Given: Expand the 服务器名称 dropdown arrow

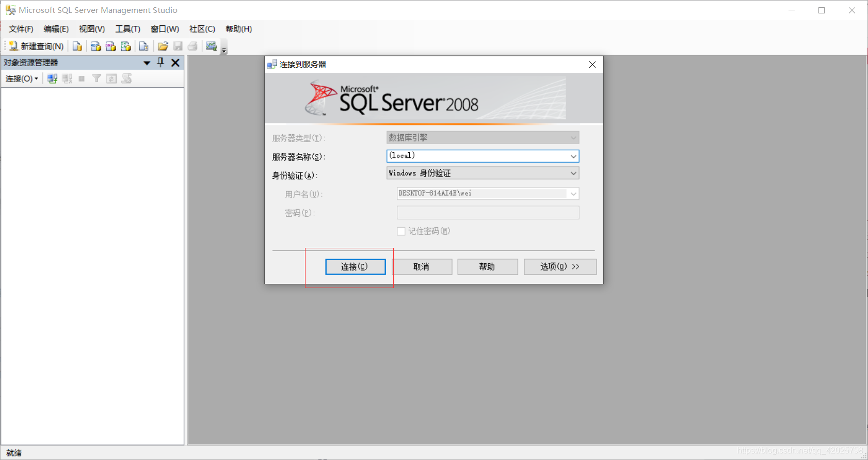Looking at the screenshot, I should coord(573,156).
